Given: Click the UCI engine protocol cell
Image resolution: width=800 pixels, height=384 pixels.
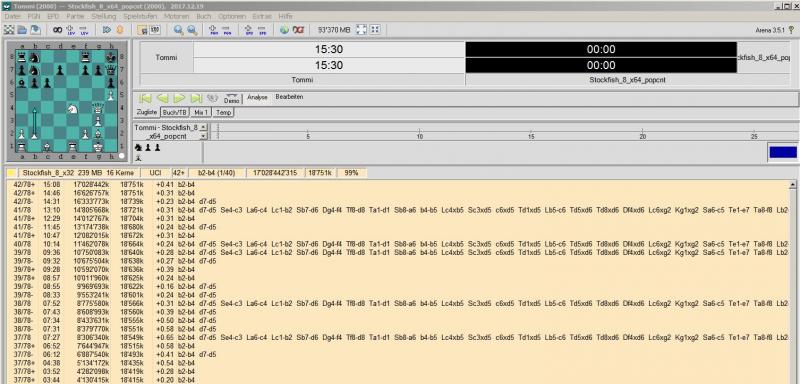Looking at the screenshot, I should pyautogui.click(x=156, y=173).
